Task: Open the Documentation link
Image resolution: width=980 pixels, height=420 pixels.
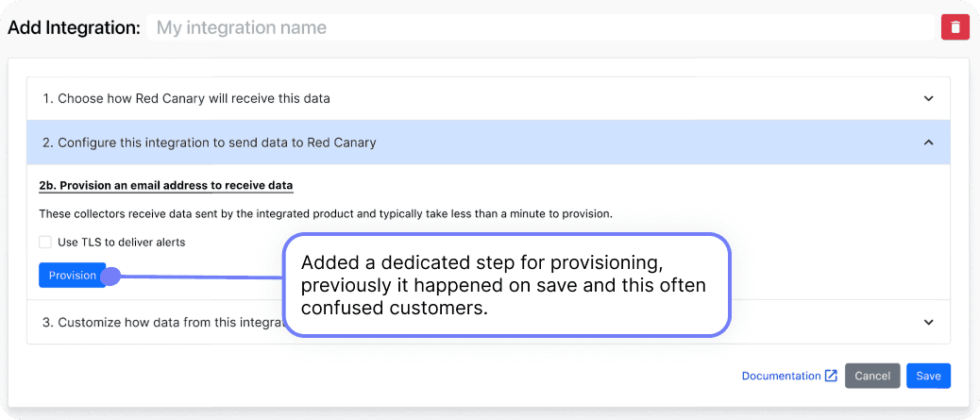Action: (x=781, y=376)
